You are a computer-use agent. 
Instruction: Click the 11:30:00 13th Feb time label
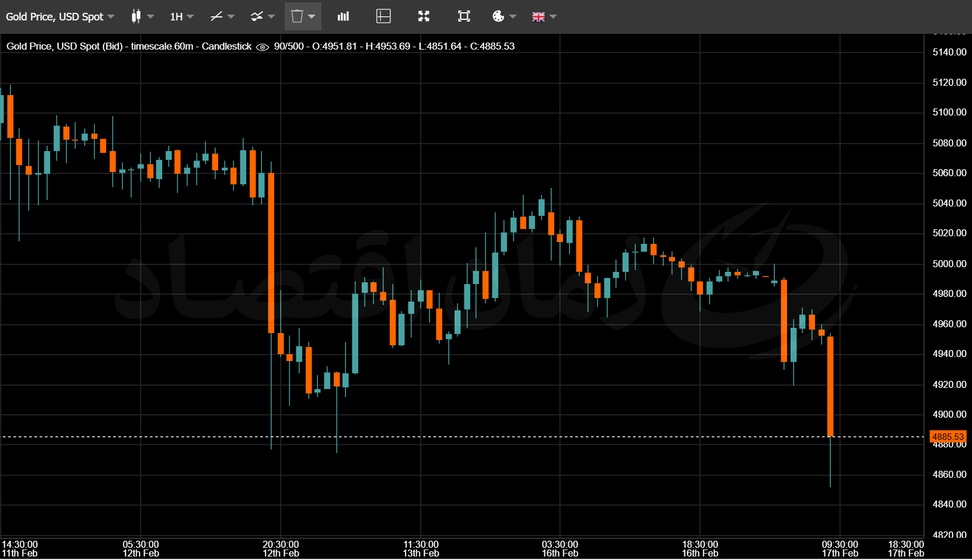click(x=421, y=549)
